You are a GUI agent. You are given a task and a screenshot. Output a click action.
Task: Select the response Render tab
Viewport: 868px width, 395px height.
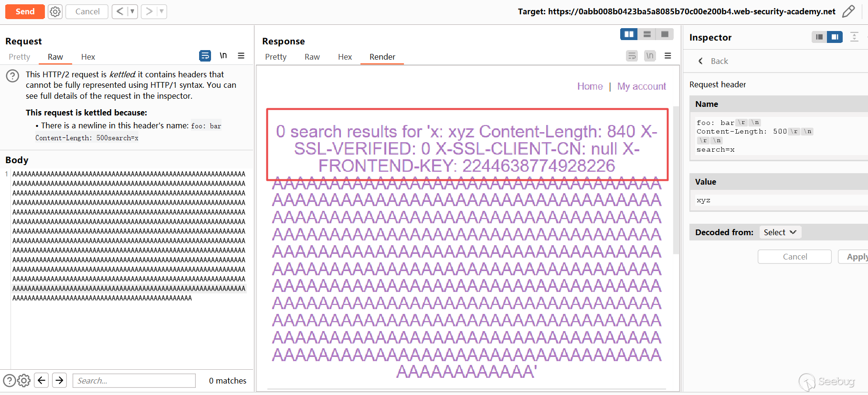(382, 57)
